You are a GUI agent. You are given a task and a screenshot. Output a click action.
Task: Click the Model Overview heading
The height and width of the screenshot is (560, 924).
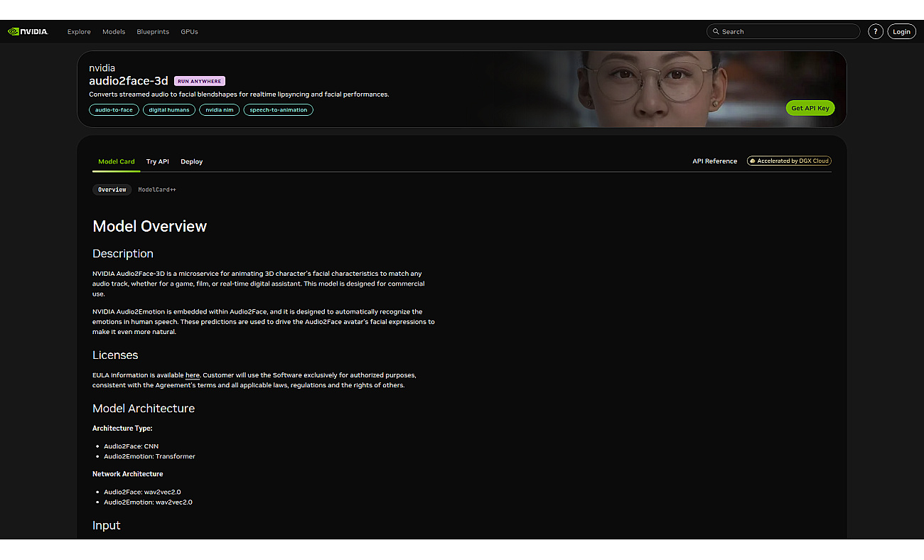[x=150, y=226]
